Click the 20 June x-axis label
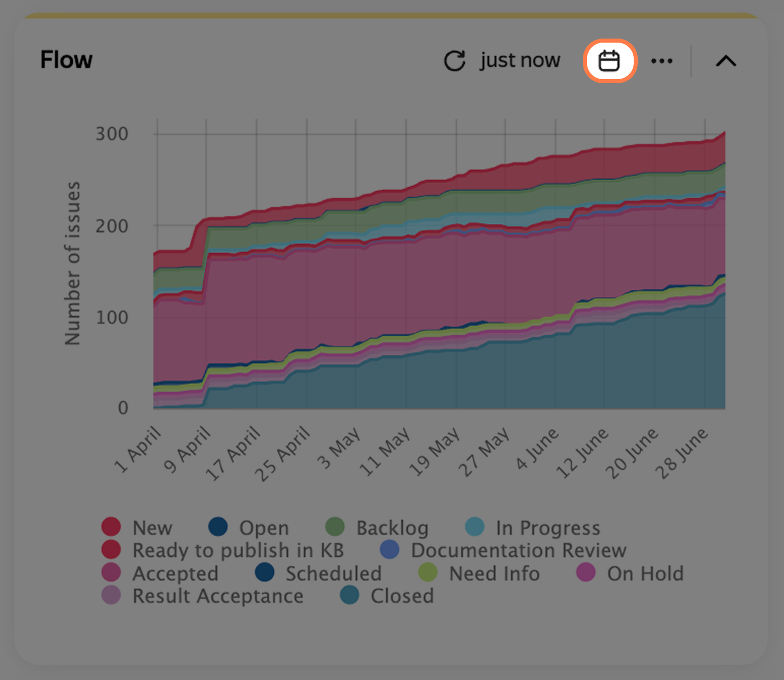784x680 pixels. click(632, 453)
